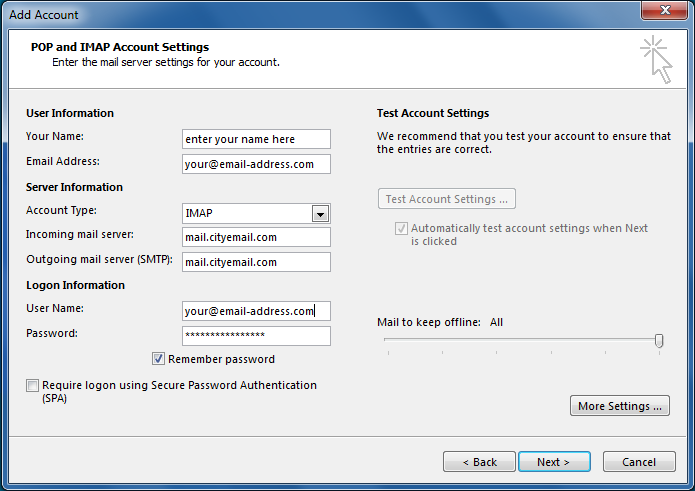Viewport: 695px width, 491px height.
Task: Click the Outgoing mail server (SMTP) field
Action: (256, 262)
